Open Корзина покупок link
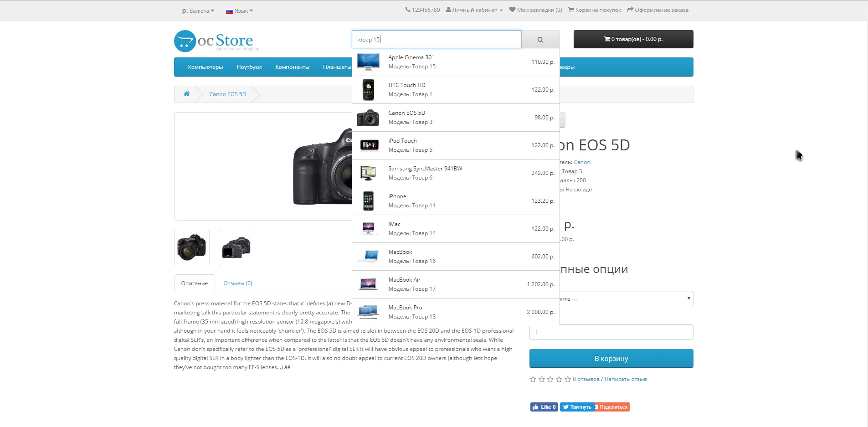Screen dimensions: 868x427 pyautogui.click(x=595, y=10)
